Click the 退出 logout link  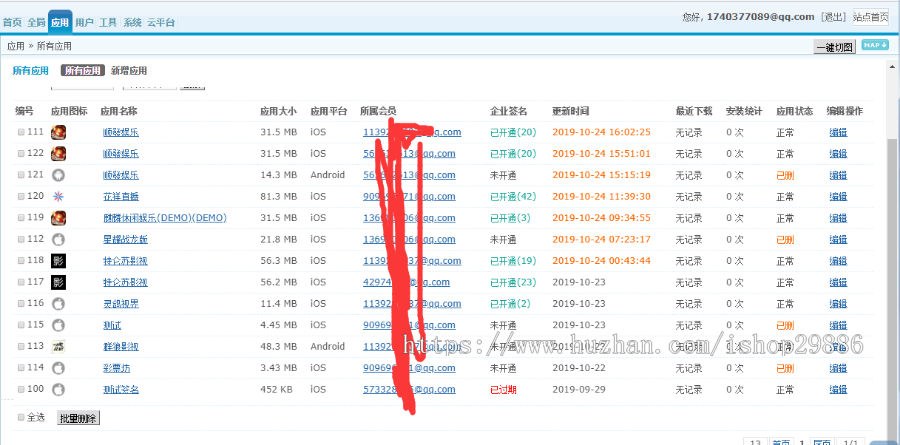(x=833, y=17)
